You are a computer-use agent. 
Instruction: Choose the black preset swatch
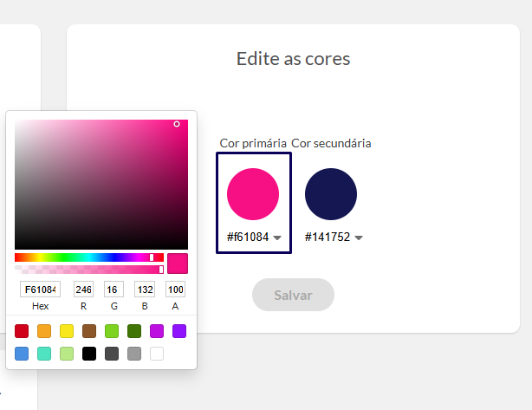[x=89, y=354]
